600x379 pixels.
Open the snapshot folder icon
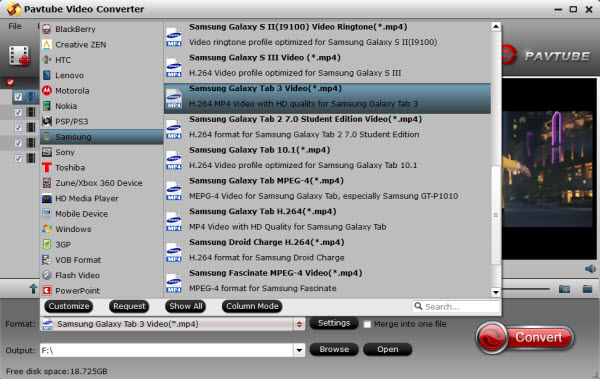pyautogui.click(x=587, y=289)
